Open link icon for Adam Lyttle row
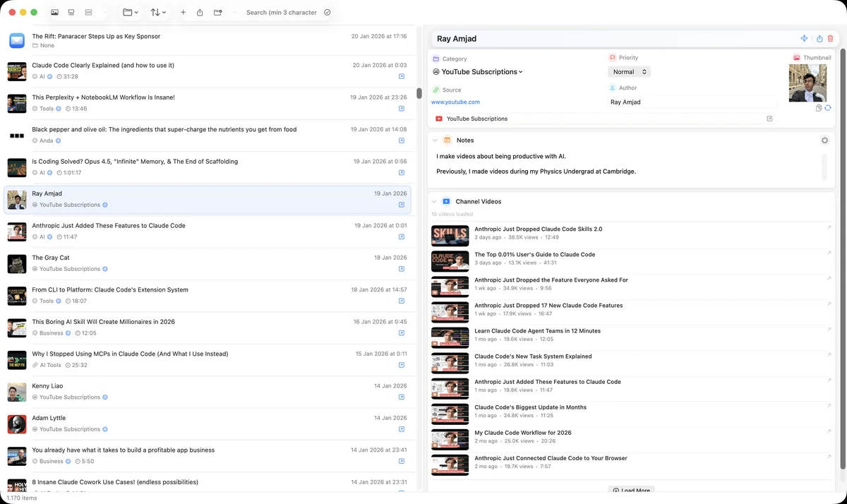Image resolution: width=847 pixels, height=504 pixels. point(402,429)
